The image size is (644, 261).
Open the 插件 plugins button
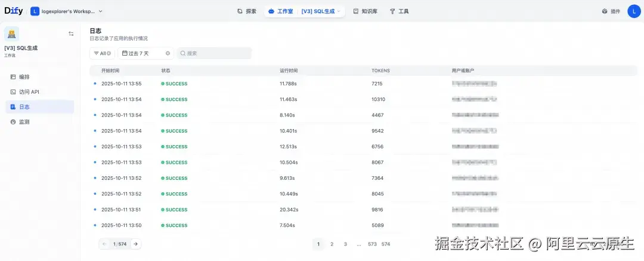click(611, 11)
